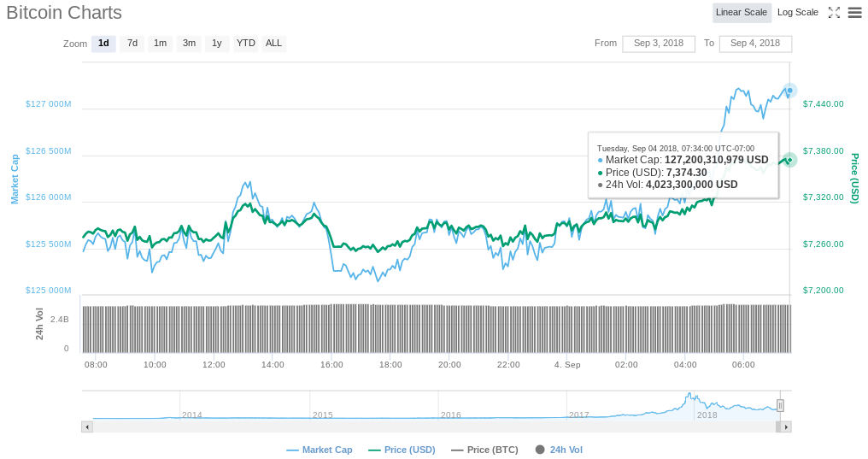The height and width of the screenshot is (459, 868).
Task: Click navigator scrollbar left arrow
Action: tap(87, 427)
